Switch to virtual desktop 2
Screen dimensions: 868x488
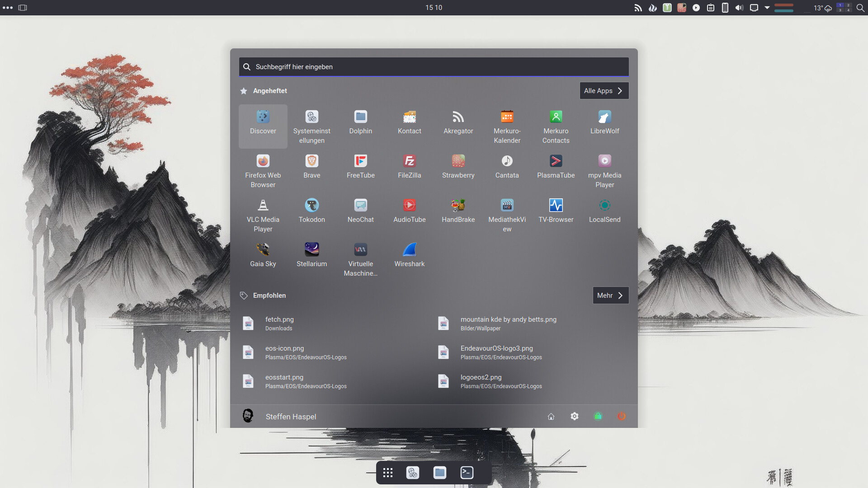(x=848, y=5)
